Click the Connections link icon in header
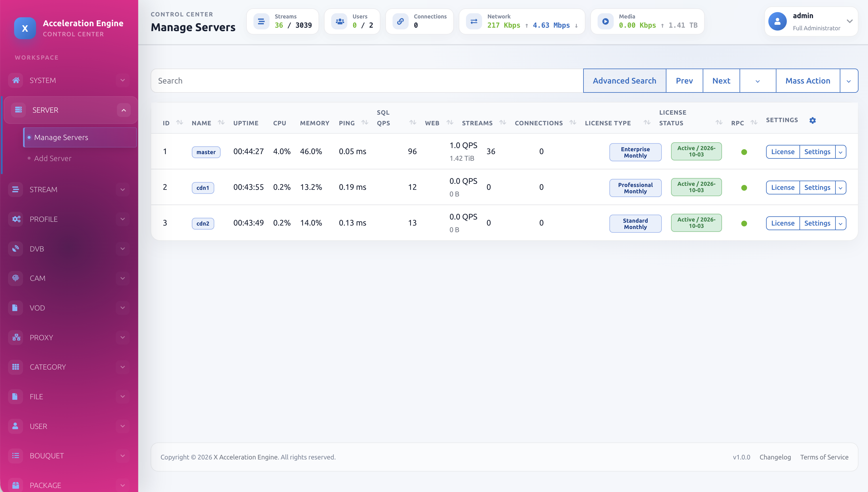The image size is (868, 492). click(x=401, y=22)
